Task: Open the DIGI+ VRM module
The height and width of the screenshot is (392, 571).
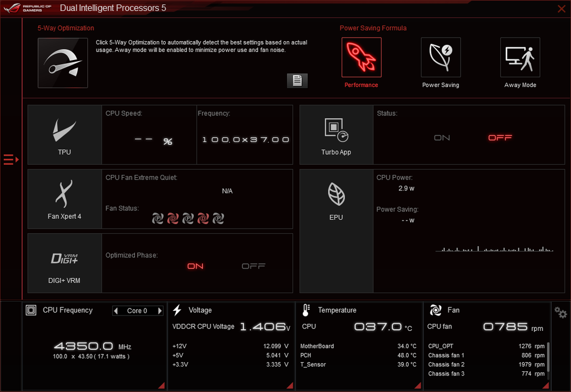Action: (65, 263)
